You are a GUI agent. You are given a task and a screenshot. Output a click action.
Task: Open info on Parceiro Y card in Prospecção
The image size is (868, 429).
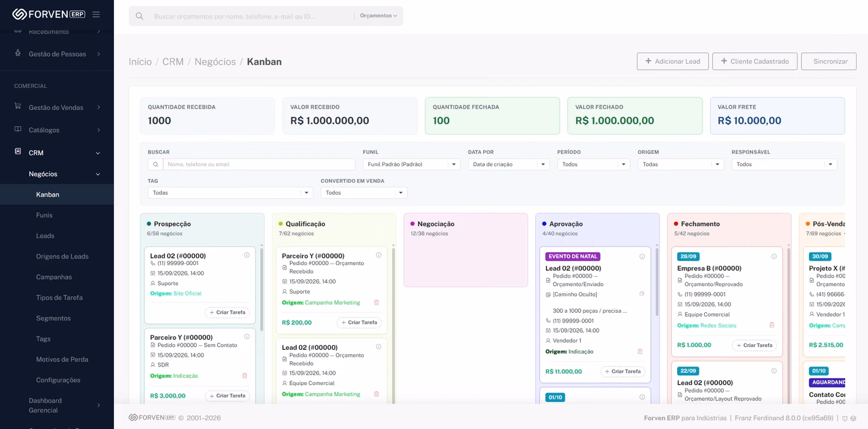click(247, 337)
